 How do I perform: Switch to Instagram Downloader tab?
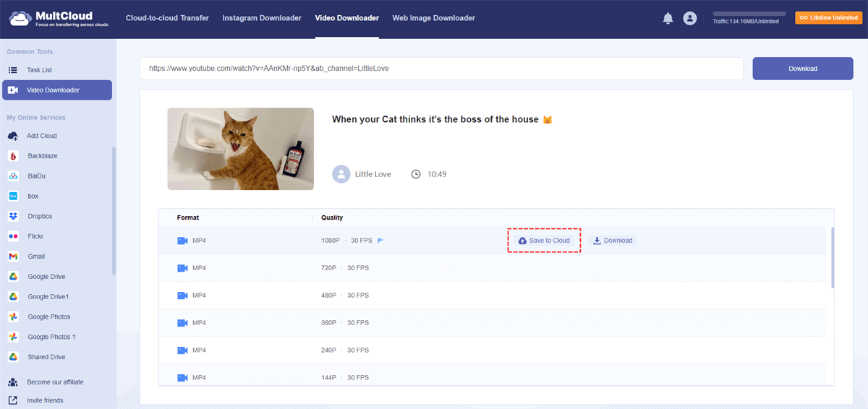click(x=262, y=18)
